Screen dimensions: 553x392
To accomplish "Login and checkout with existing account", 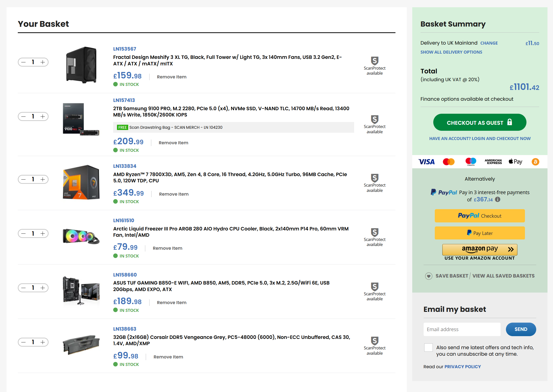I will [480, 139].
